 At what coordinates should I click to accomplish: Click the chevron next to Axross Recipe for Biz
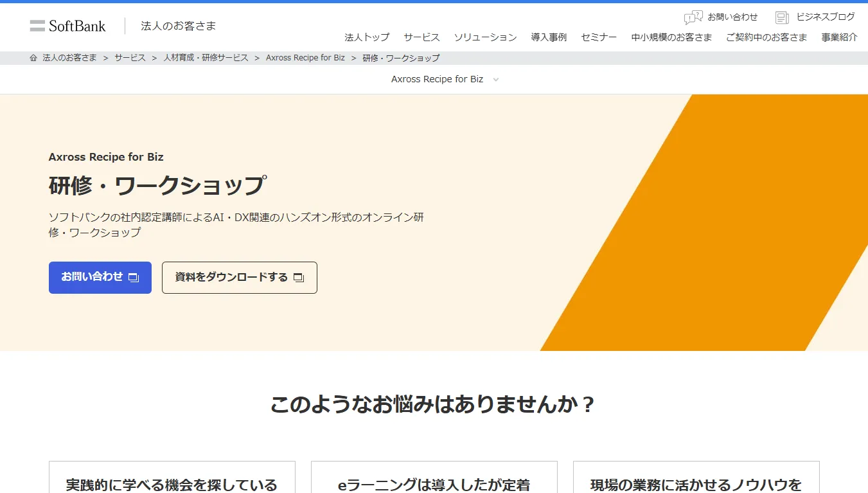(x=495, y=79)
